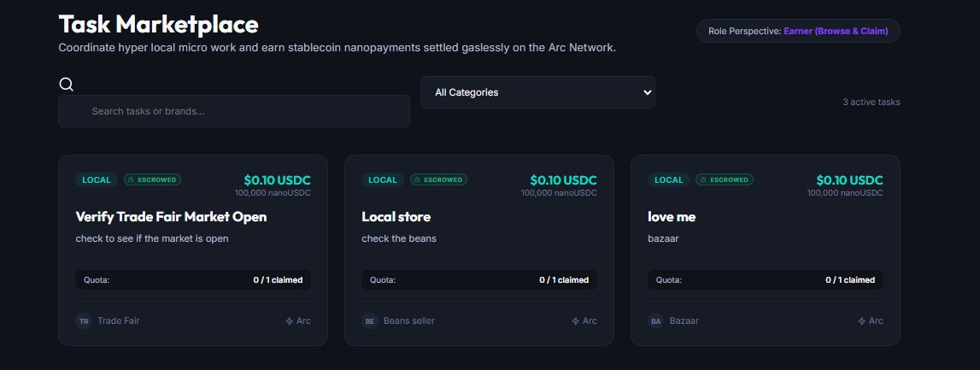This screenshot has width=980, height=370.
Task: Focus the Search tasks or brands field
Action: click(x=234, y=111)
